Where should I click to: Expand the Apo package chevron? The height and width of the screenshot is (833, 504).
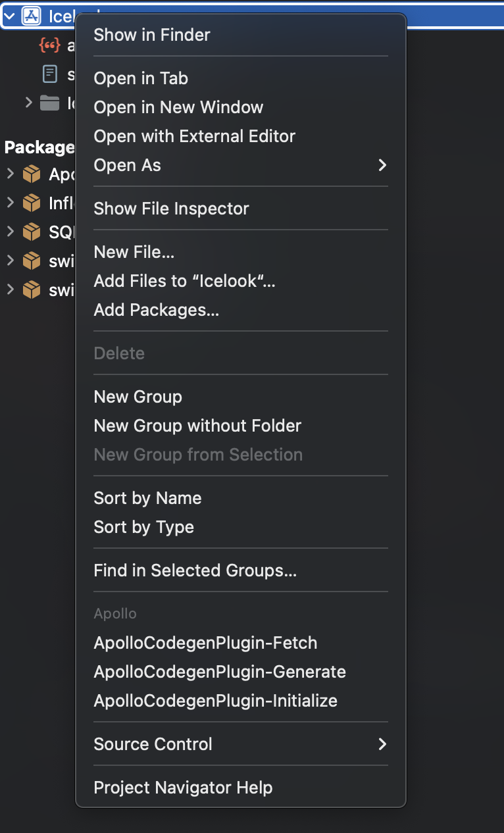10,174
